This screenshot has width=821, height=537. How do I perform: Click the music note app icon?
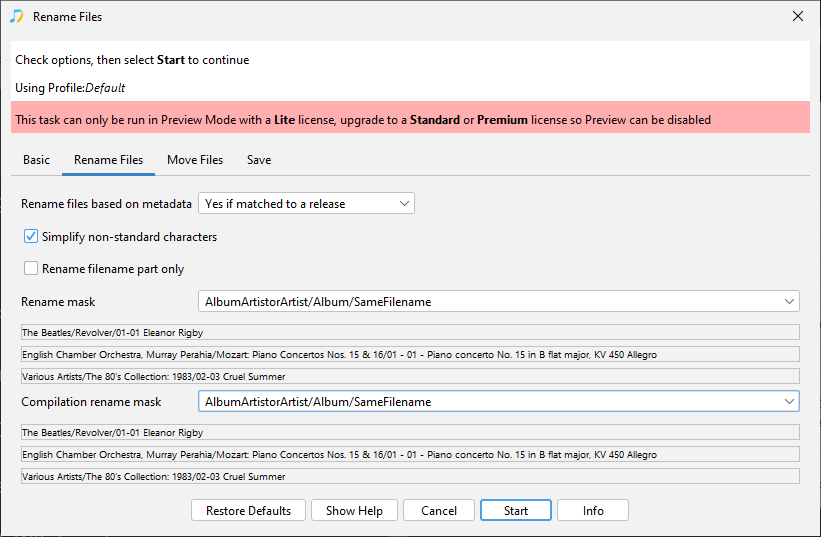point(16,16)
